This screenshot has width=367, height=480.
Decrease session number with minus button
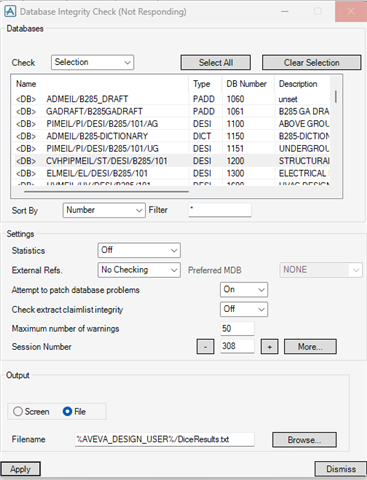205,347
